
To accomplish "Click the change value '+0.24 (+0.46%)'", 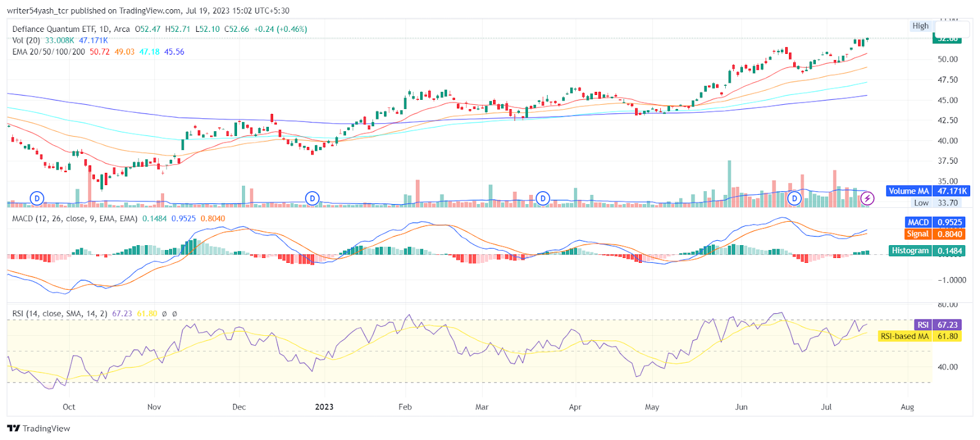I will (x=281, y=29).
